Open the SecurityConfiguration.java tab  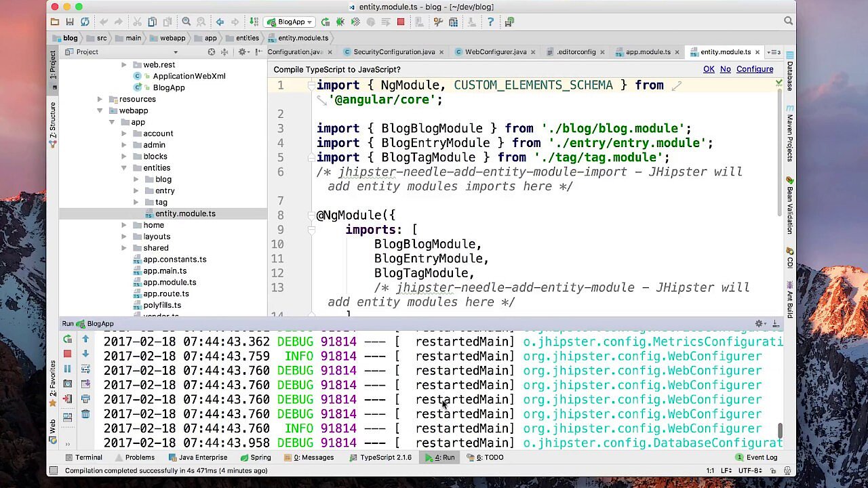pyautogui.click(x=393, y=52)
